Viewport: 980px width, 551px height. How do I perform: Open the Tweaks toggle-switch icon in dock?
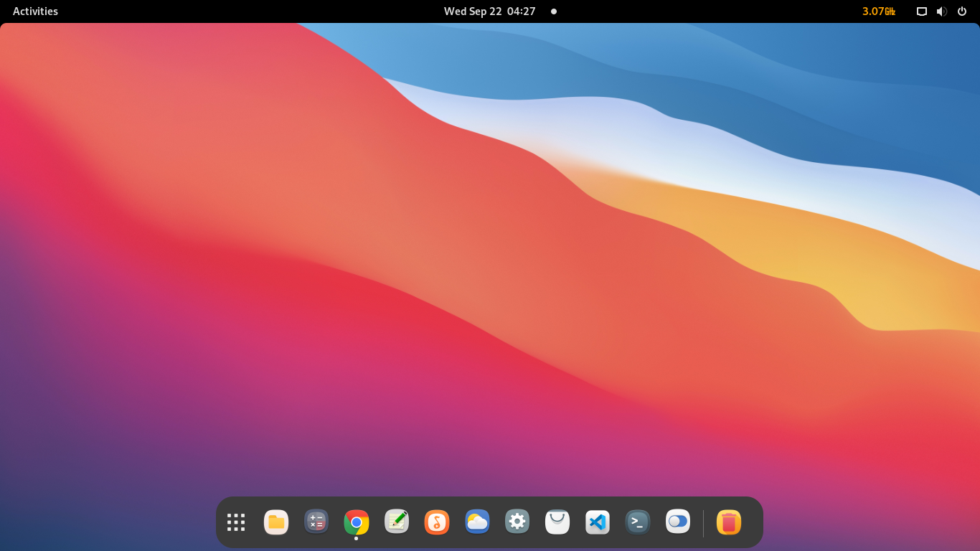point(678,522)
